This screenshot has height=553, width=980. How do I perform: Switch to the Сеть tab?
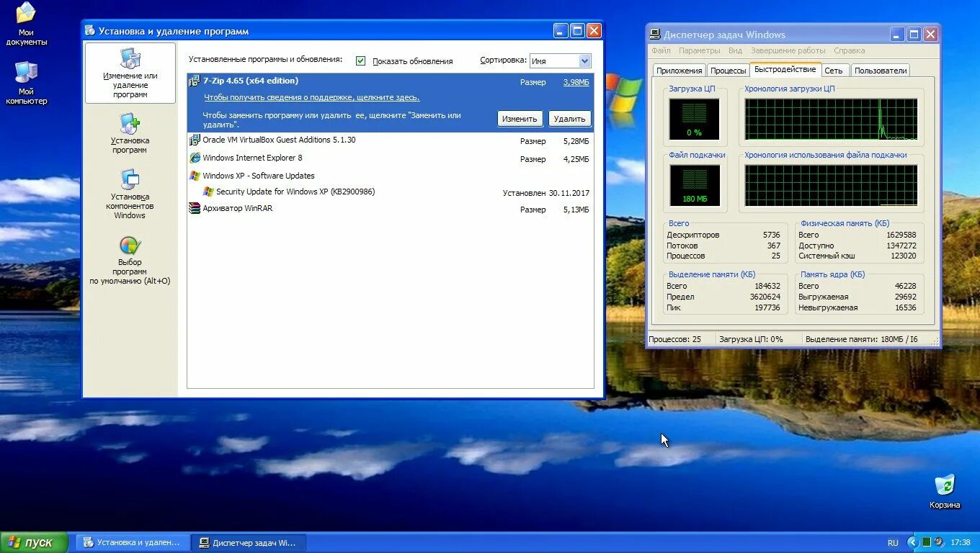[834, 70]
